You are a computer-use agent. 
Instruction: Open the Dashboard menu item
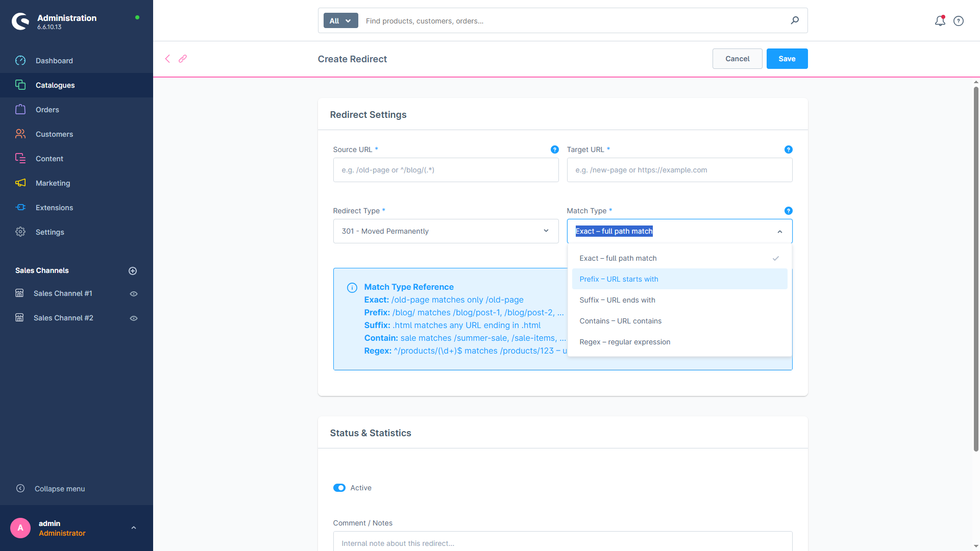(77, 61)
